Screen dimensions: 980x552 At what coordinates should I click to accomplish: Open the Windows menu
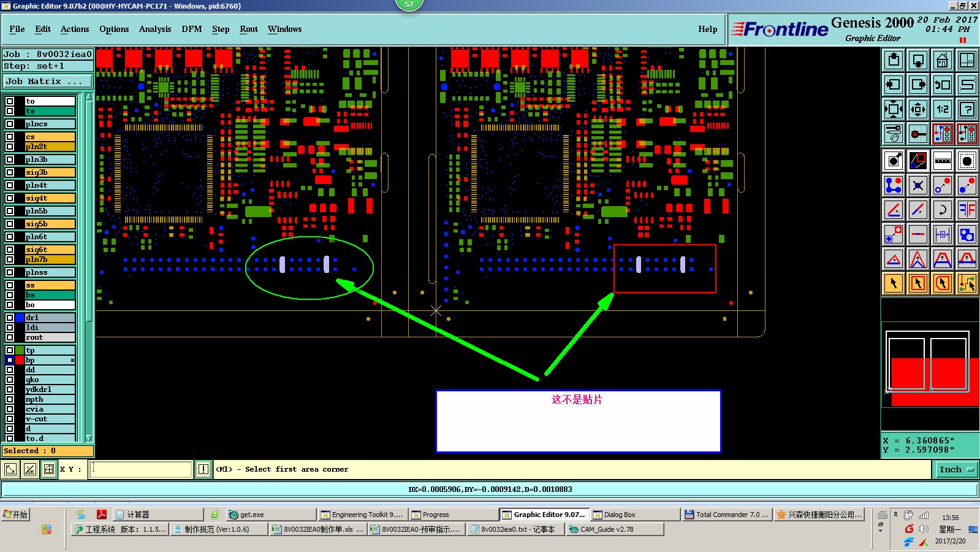point(285,29)
